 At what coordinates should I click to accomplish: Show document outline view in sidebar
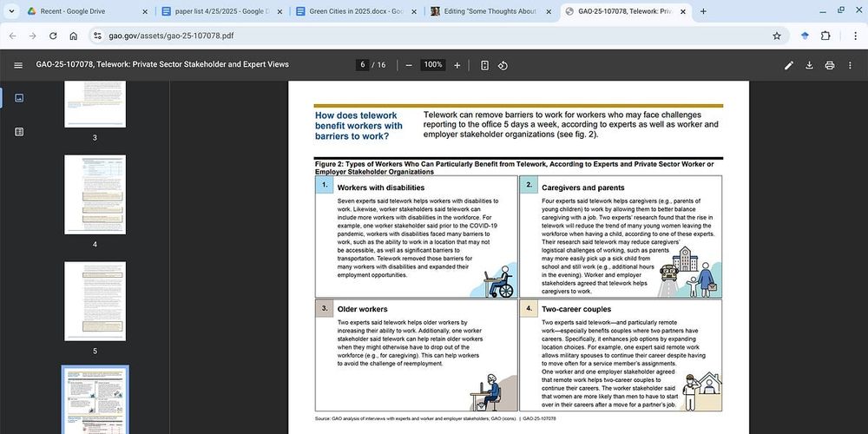click(x=19, y=132)
